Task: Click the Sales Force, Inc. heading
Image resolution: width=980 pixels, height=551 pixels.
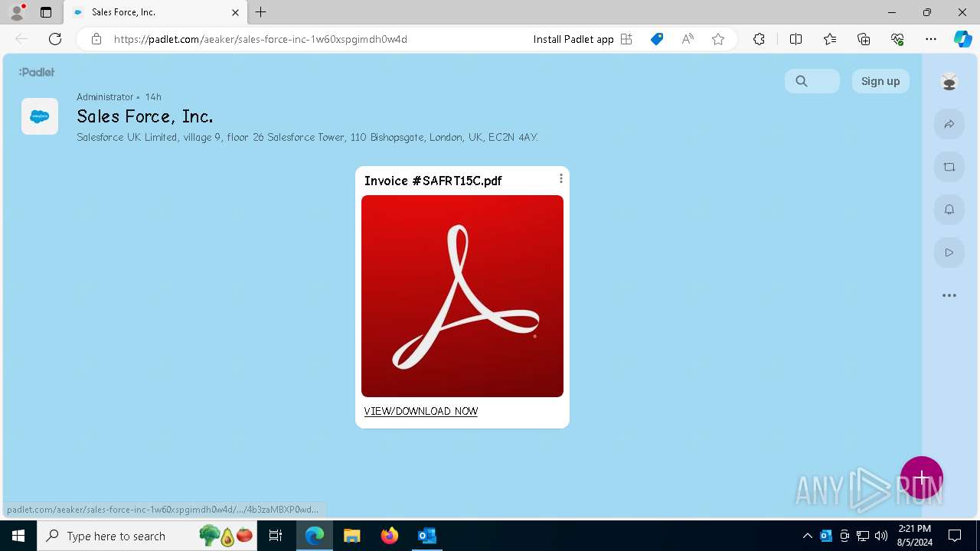Action: pyautogui.click(x=145, y=116)
